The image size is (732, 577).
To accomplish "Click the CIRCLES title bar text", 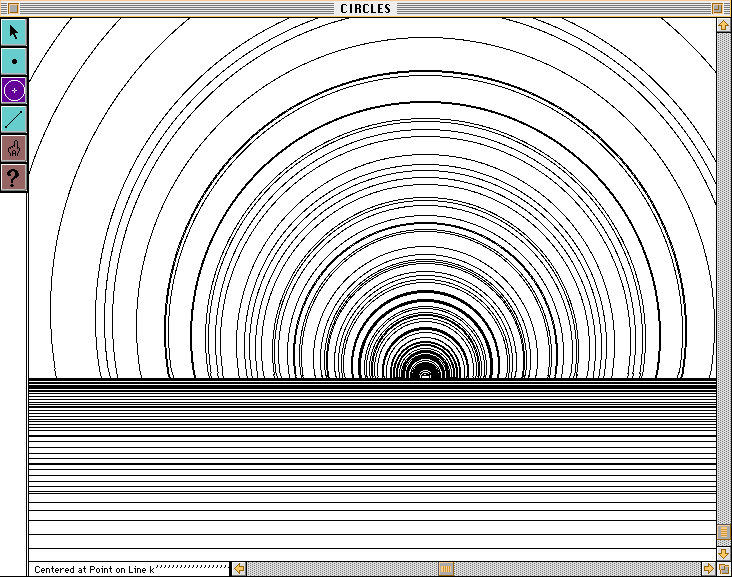I will coord(366,8).
